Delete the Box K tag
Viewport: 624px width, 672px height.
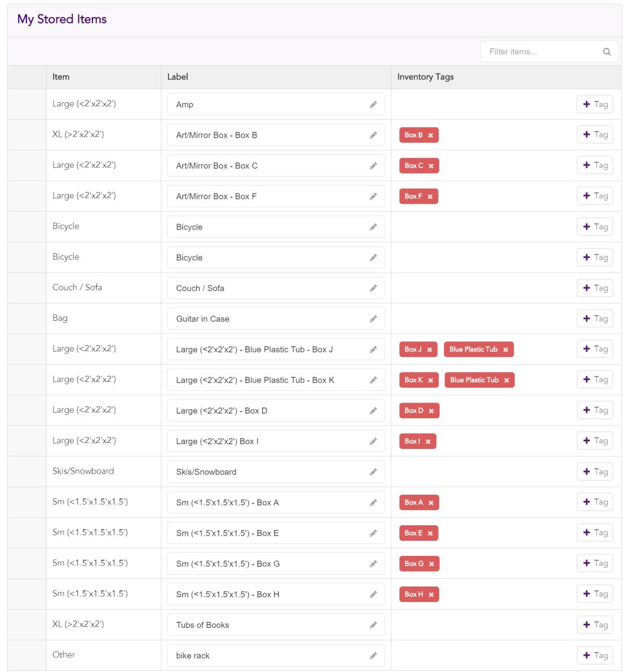(x=431, y=380)
